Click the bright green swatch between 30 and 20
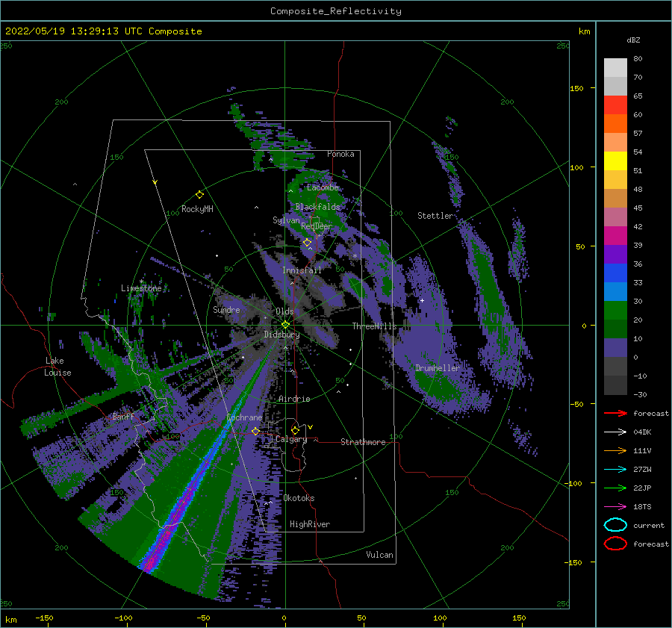The width and height of the screenshot is (672, 628). pos(615,310)
